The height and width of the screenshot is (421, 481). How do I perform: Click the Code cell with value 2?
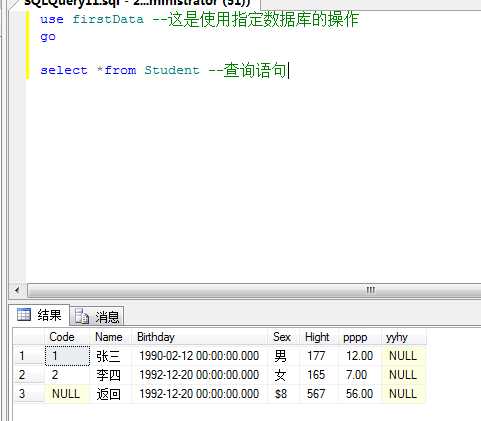tap(67, 375)
